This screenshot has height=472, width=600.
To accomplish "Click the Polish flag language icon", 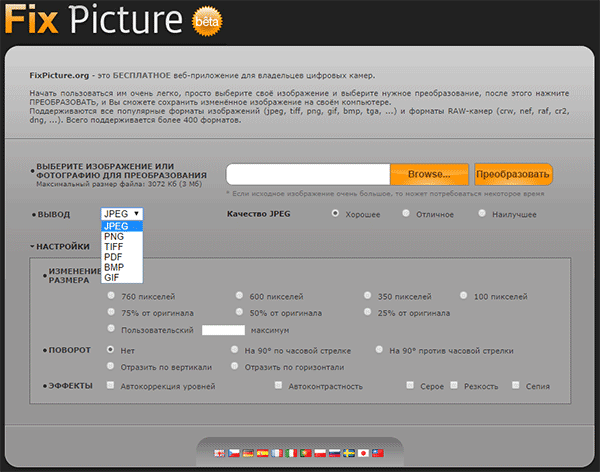I will tap(320, 453).
